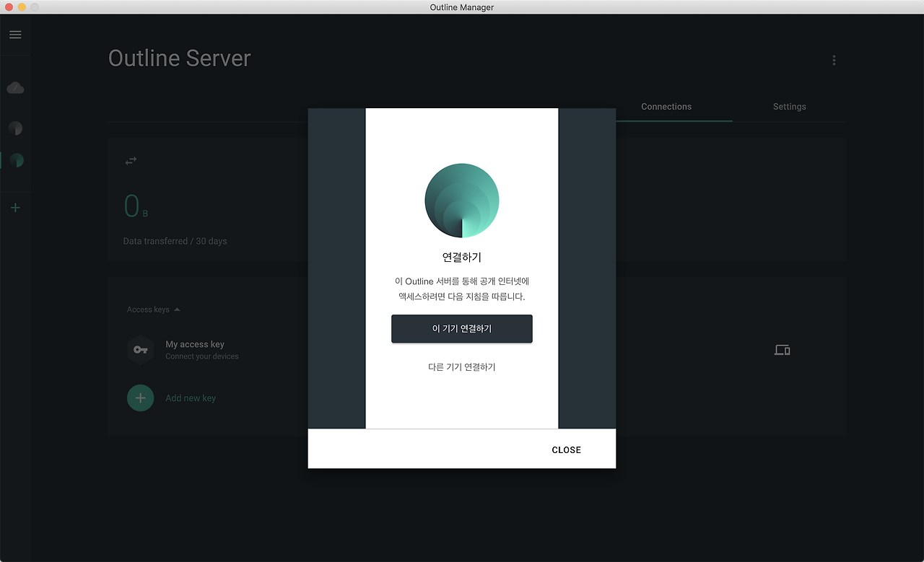Image resolution: width=924 pixels, height=562 pixels.
Task: Click the My access key name
Action: pos(195,345)
